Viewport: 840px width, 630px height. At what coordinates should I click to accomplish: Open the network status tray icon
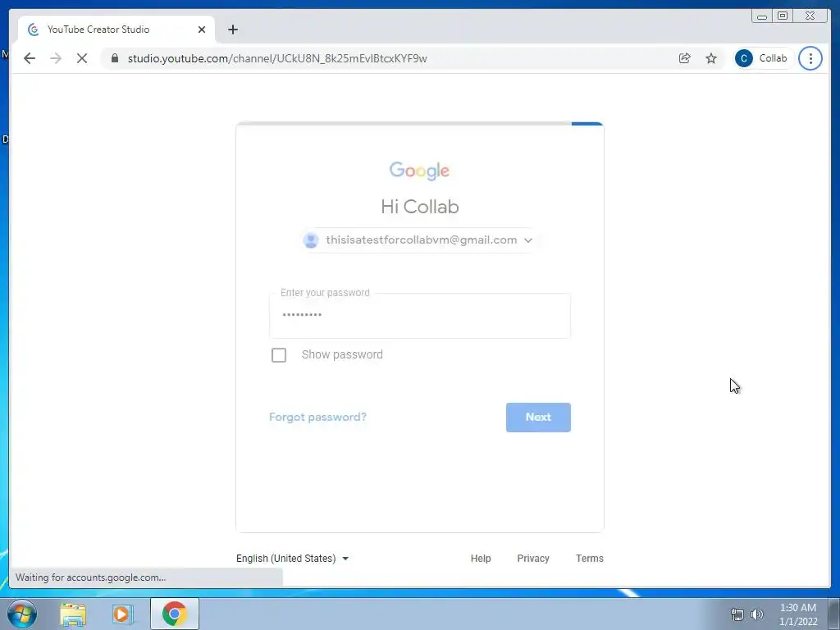point(737,614)
